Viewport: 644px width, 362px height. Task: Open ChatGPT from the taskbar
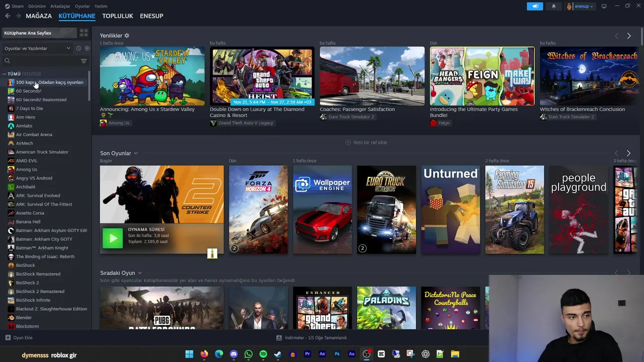pos(426,354)
